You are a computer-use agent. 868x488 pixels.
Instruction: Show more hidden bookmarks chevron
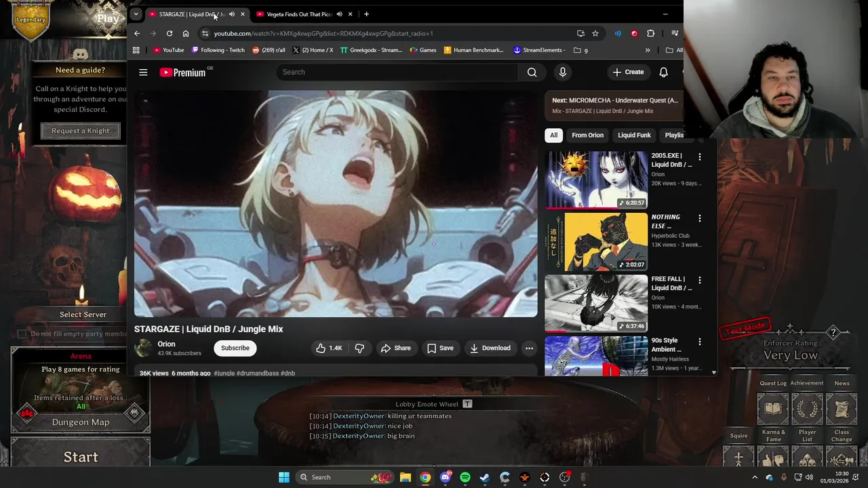point(647,50)
